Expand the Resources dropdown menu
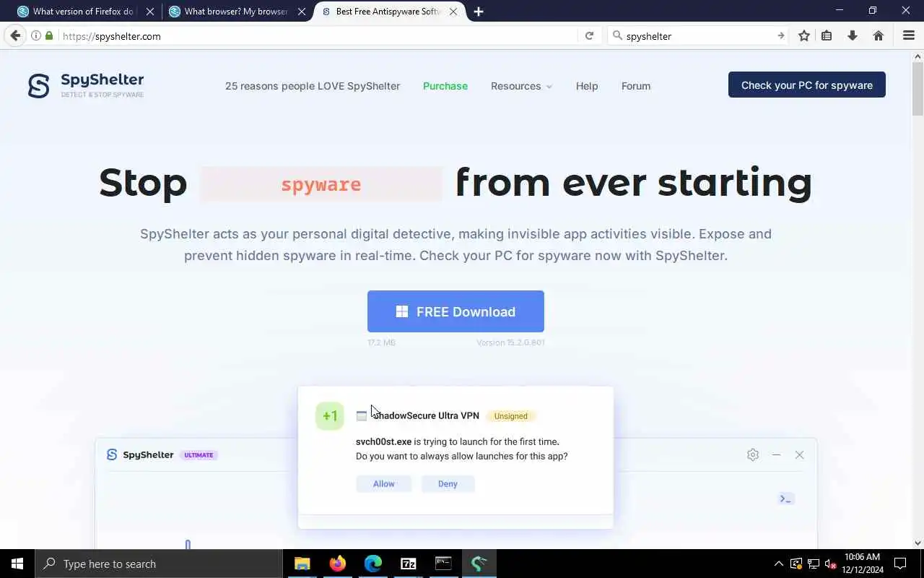 pos(521,86)
